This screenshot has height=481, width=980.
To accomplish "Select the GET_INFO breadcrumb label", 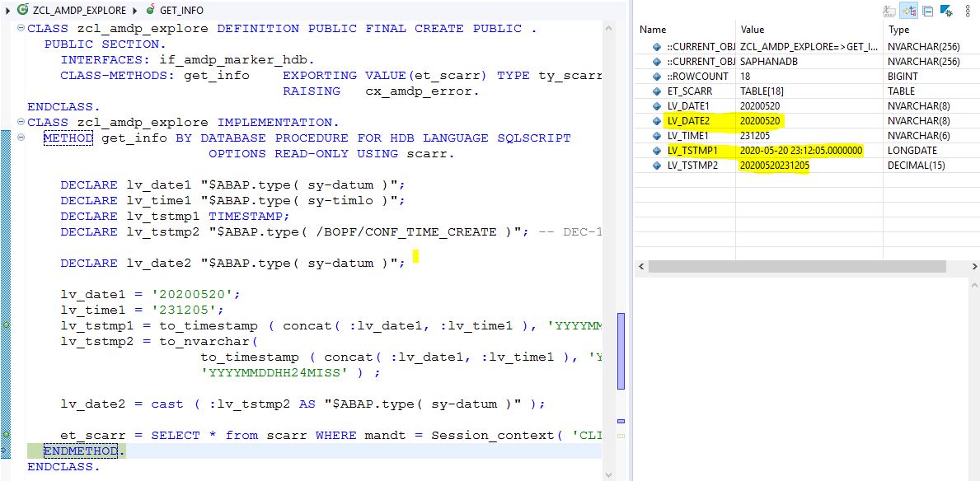I will (x=181, y=11).
